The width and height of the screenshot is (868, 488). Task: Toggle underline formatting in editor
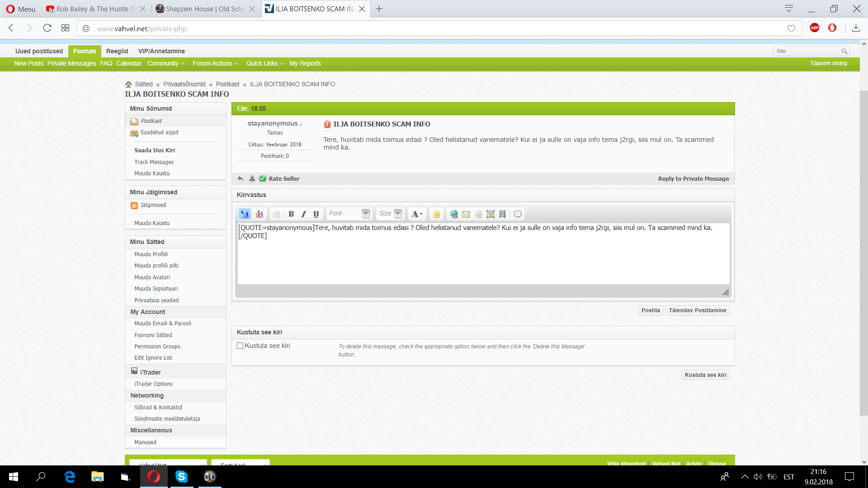pos(316,214)
